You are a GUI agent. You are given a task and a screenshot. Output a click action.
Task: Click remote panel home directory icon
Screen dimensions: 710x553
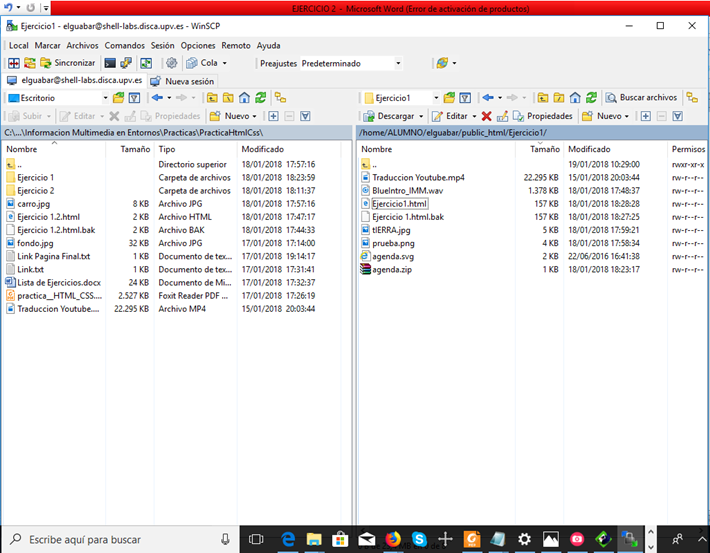click(x=575, y=98)
